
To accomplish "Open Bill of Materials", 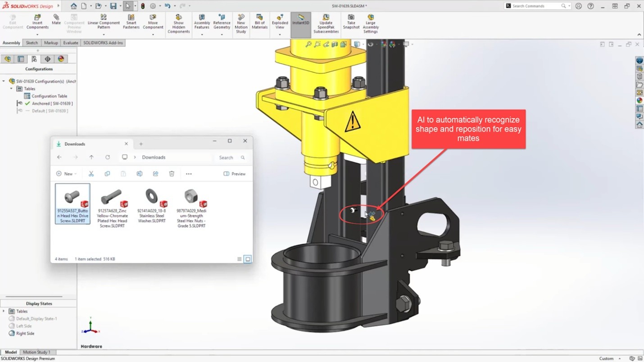I will pos(259,22).
